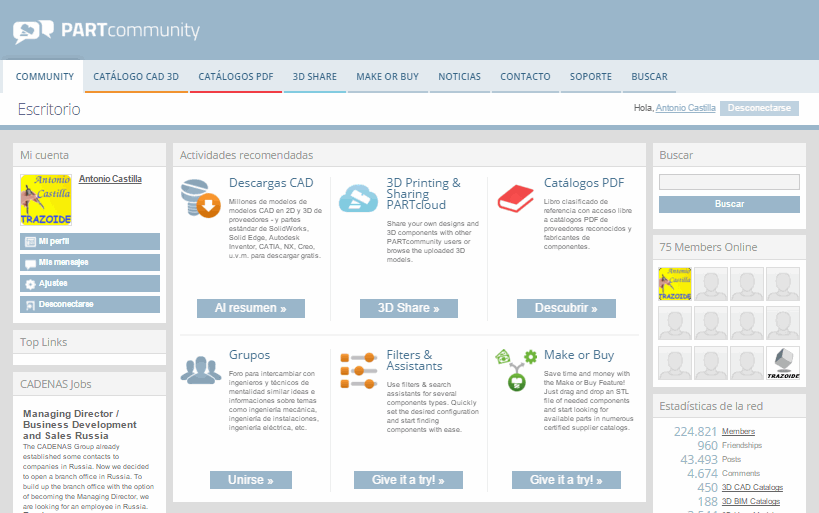The height and width of the screenshot is (513, 819).
Task: Open the SOPORTE tab
Action: point(591,76)
